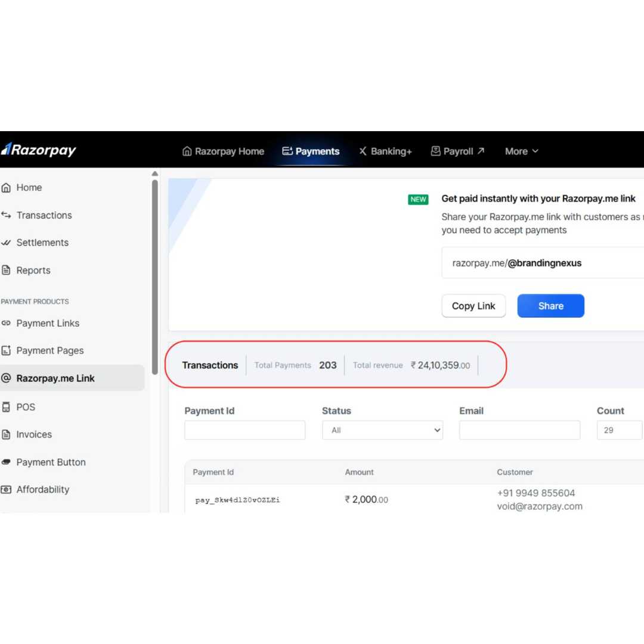Select Razorpay.me Link in the sidebar

(72, 378)
